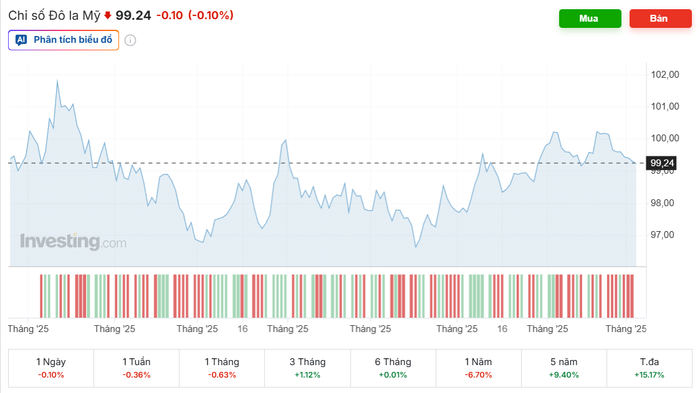Image resolution: width=700 pixels, height=393 pixels.
Task: Click the 99,24 price label on axis
Action: pyautogui.click(x=662, y=163)
